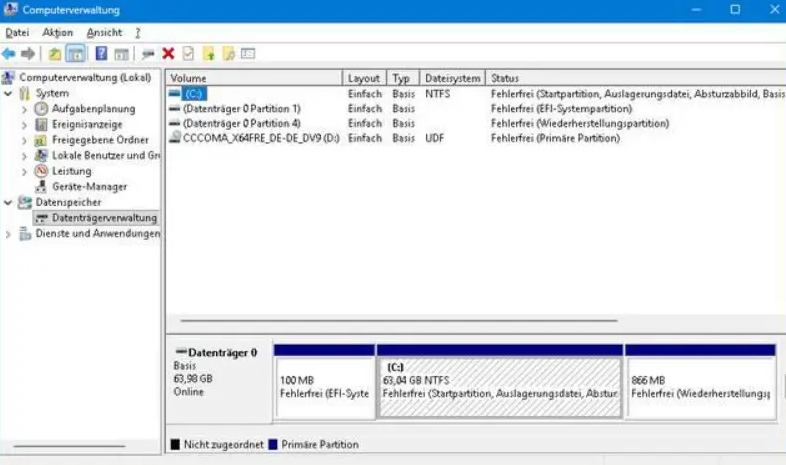Sort by the Dateisystem column header
Viewport: 786px width, 465px height.
click(x=453, y=78)
